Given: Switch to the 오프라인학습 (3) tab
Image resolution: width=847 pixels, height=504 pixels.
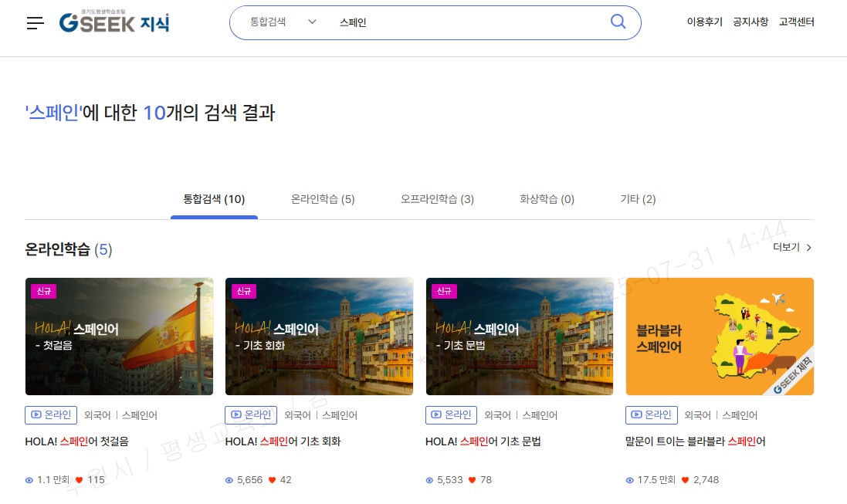Looking at the screenshot, I should click(437, 199).
